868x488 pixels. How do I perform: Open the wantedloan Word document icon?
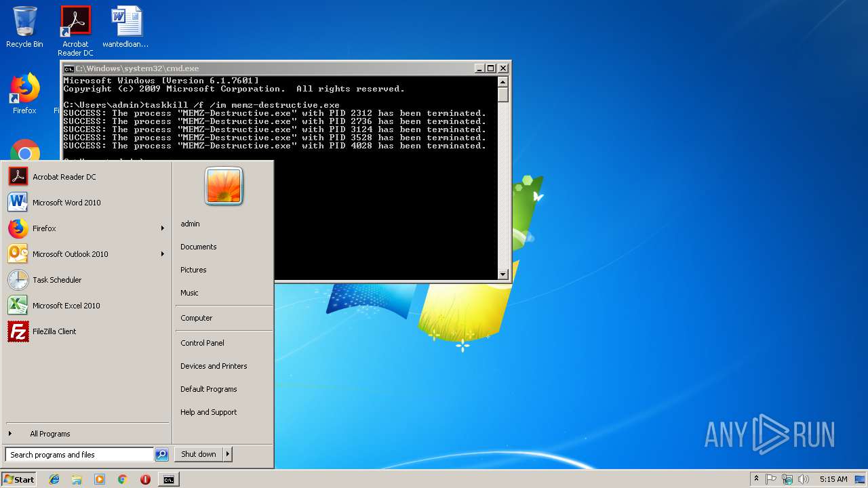click(x=126, y=28)
